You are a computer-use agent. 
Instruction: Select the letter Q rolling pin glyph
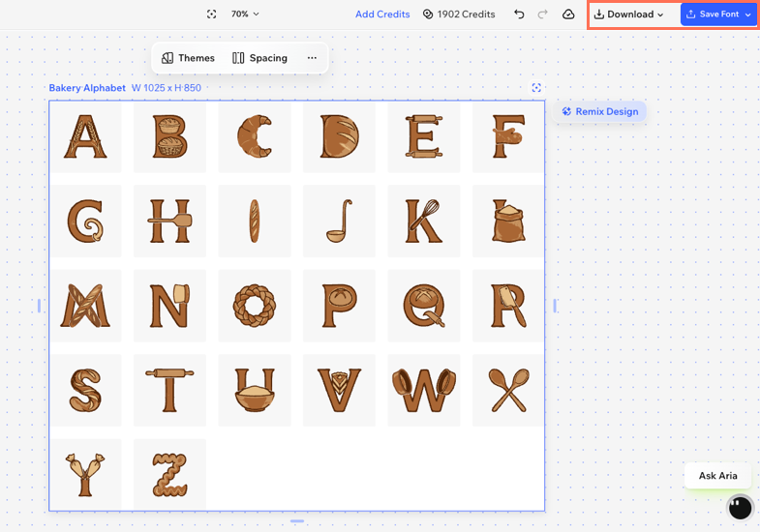coord(424,306)
